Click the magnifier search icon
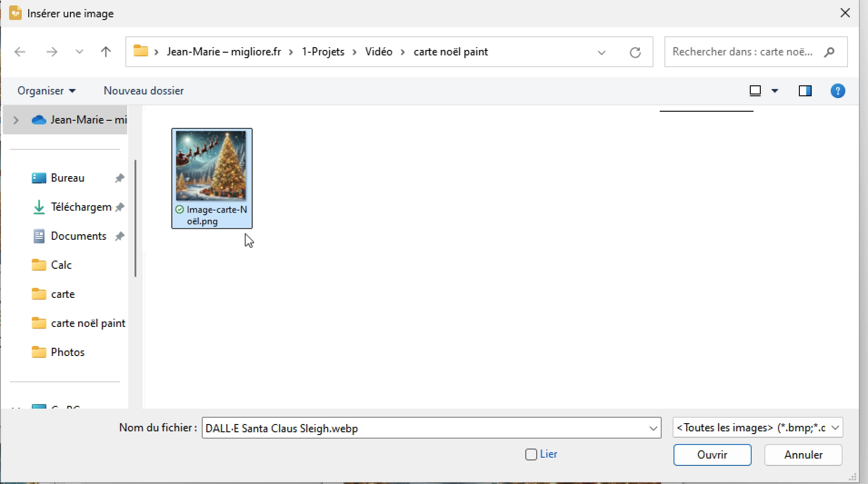868x484 pixels. (829, 52)
